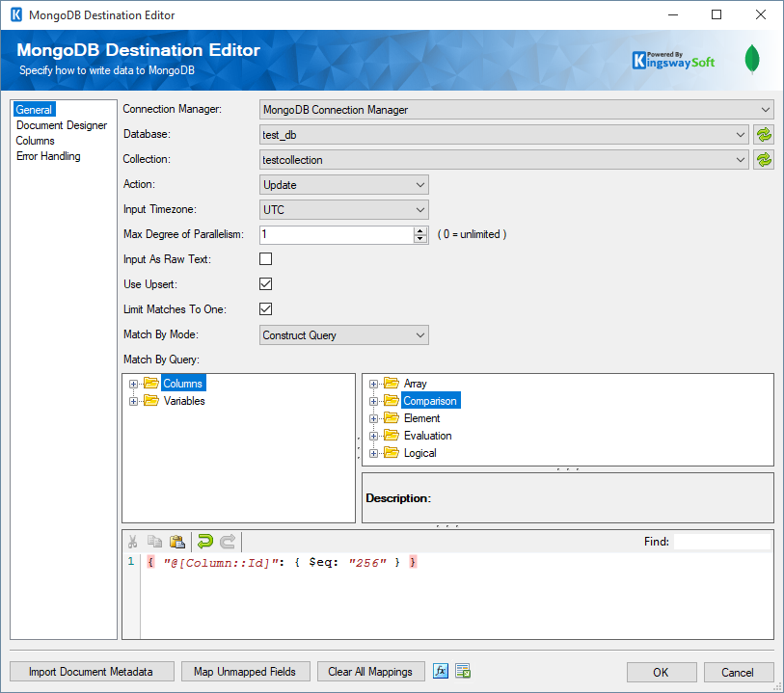Uncheck the Use Upsert checkbox
This screenshot has width=784, height=693.
tap(265, 283)
